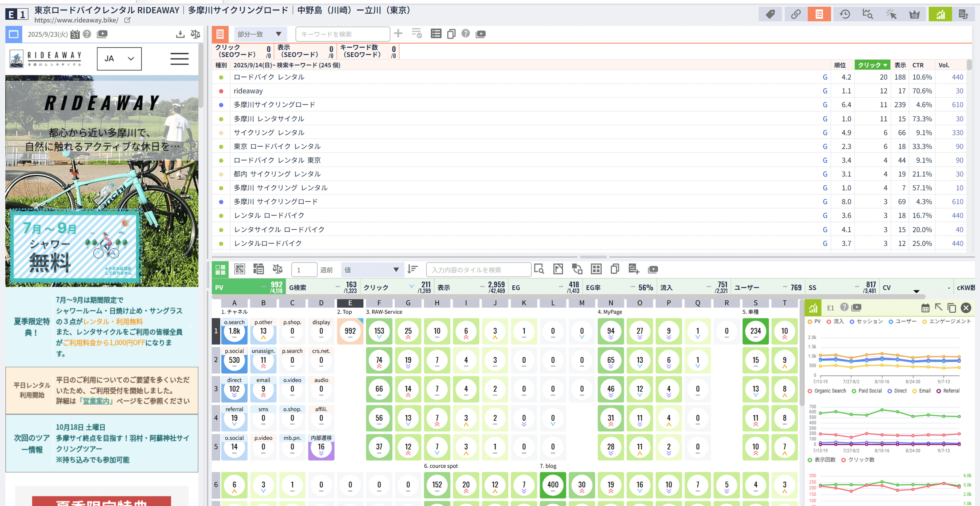Viewport: 980px width, 506px height.
Task: Click the tile search magnifier icon
Action: point(539,269)
